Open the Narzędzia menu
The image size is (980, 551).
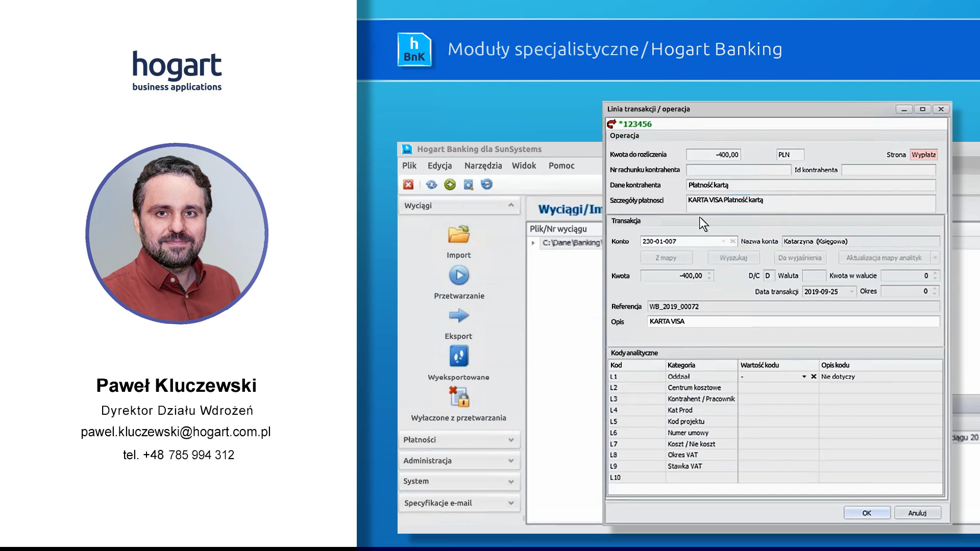[483, 166]
